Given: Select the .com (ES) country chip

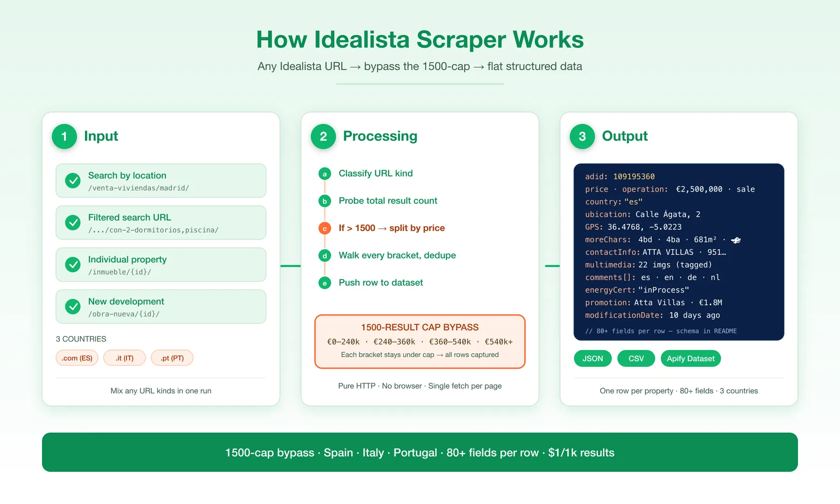Looking at the screenshot, I should (x=77, y=358).
